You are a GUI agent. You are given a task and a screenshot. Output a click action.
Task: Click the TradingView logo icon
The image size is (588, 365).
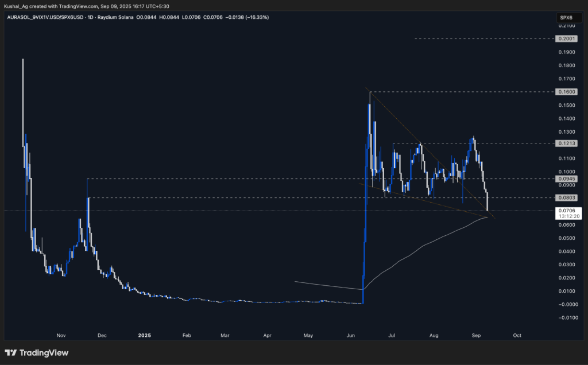11,352
